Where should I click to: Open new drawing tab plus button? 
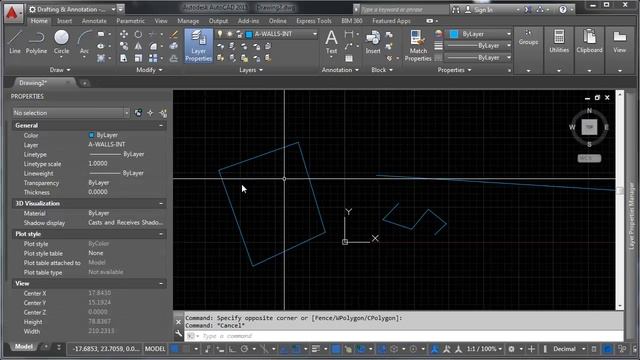point(84,83)
